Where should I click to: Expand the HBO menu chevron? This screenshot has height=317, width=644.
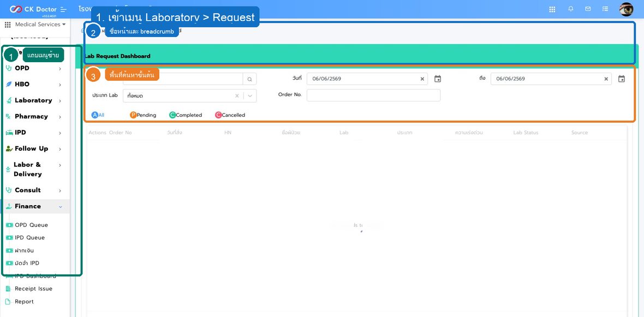[60, 85]
